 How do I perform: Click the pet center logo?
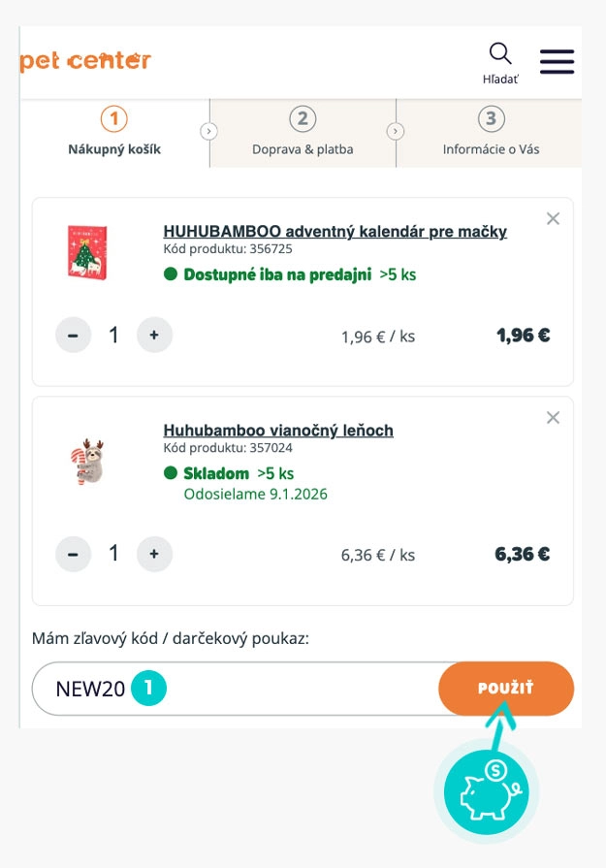point(85,61)
